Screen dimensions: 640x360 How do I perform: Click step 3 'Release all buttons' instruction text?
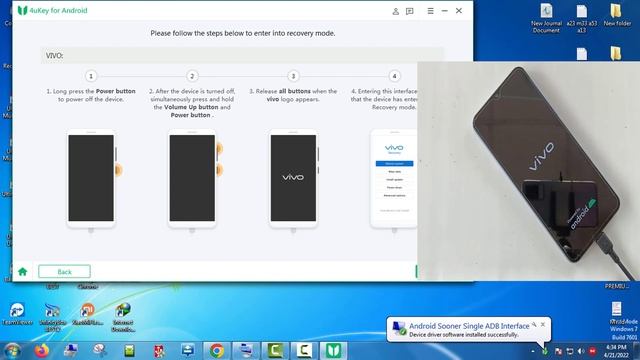pyautogui.click(x=293, y=95)
